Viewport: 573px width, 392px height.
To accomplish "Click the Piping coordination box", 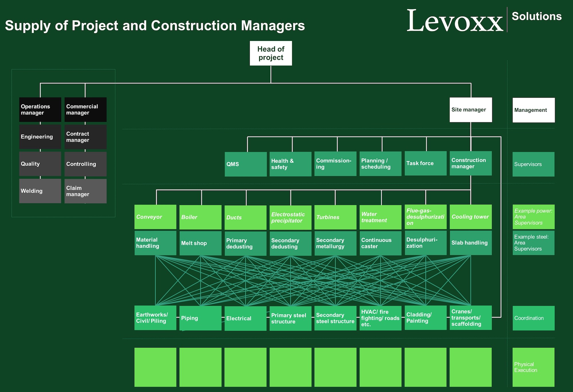I will pos(200,318).
